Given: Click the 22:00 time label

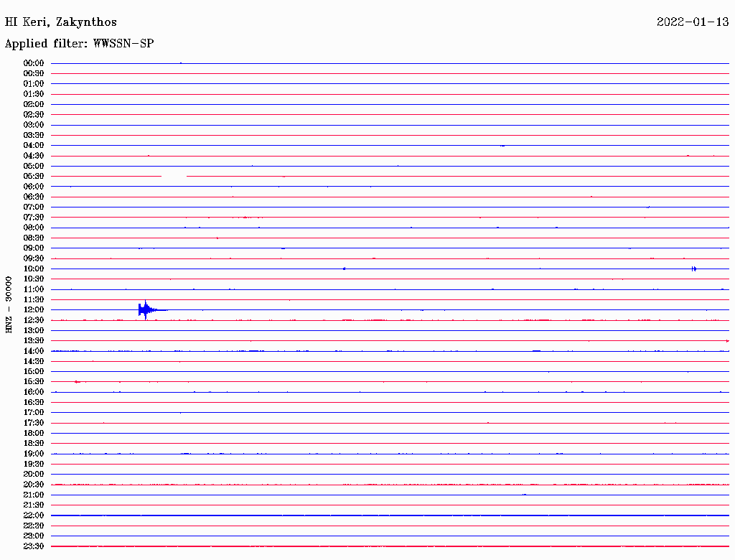Looking at the screenshot, I should click(x=34, y=515).
